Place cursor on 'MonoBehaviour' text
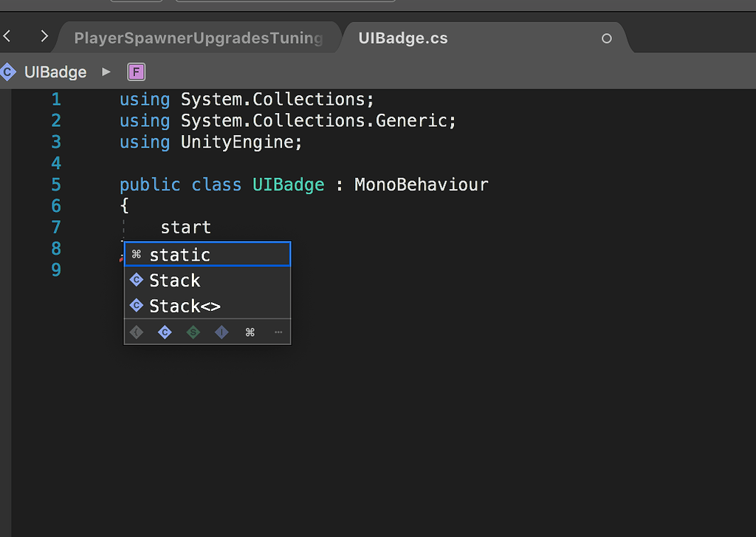The width and height of the screenshot is (756, 537). 421,185
